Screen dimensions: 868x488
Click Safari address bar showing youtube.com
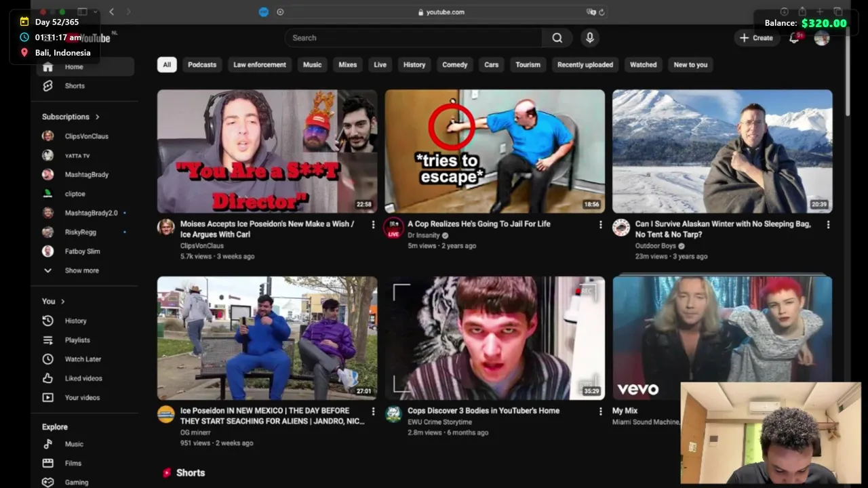coord(441,12)
